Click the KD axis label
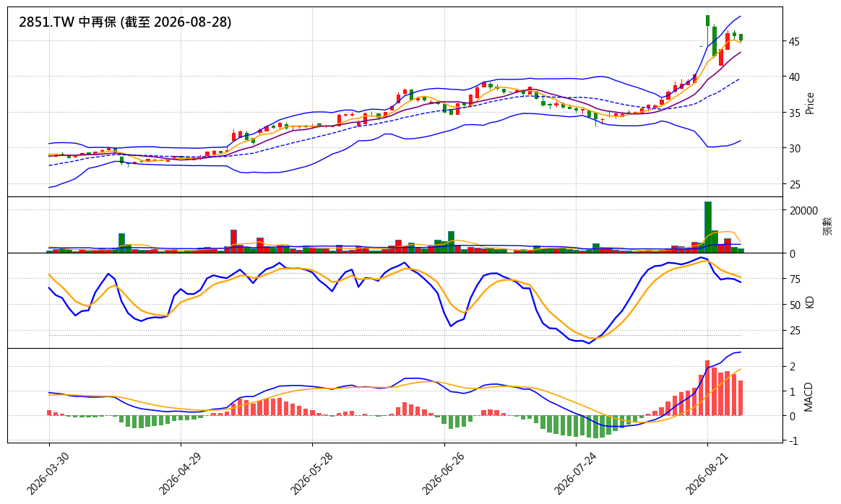841x504 pixels. (810, 302)
